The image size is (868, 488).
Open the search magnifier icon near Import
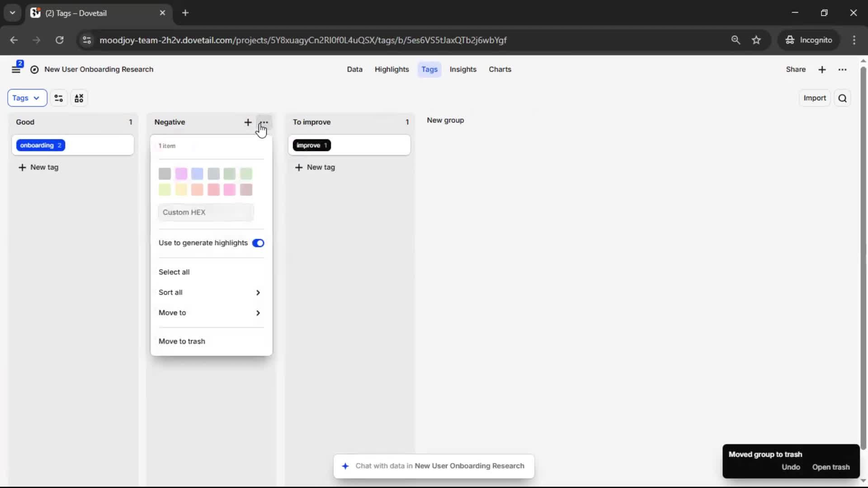842,98
